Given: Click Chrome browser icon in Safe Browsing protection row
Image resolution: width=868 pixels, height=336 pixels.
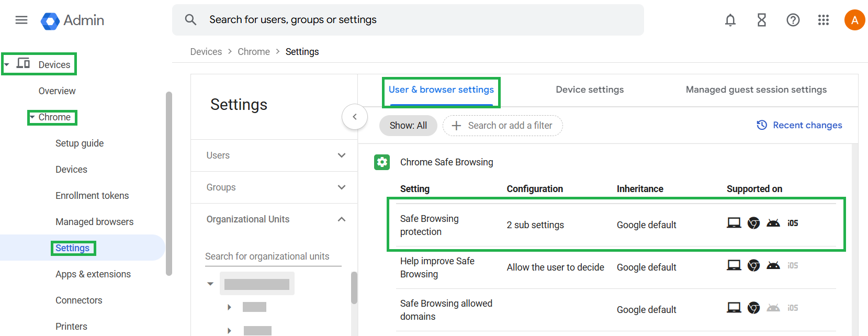Looking at the screenshot, I should click(753, 223).
